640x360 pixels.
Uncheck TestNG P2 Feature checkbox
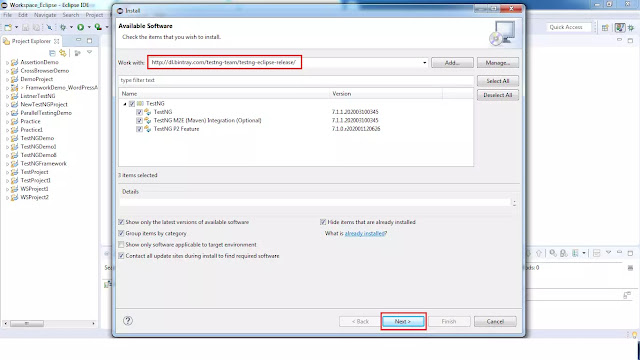(x=139, y=129)
